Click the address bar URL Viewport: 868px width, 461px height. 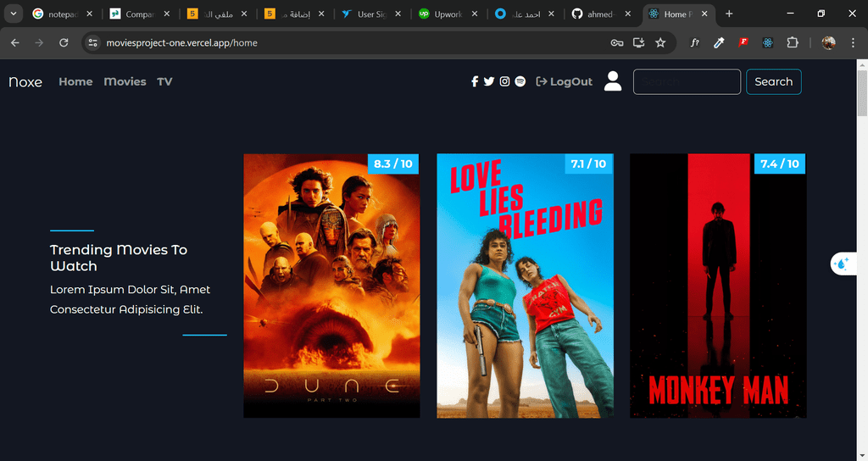tap(181, 43)
